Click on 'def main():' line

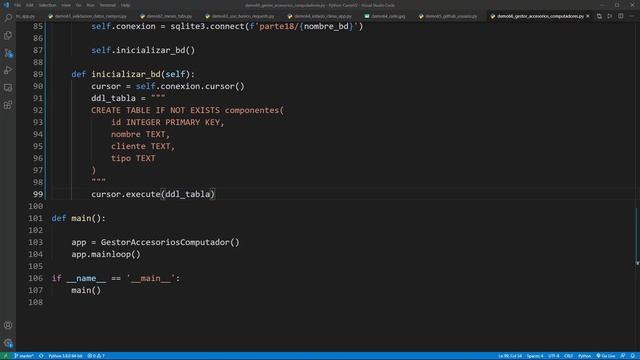(78, 218)
